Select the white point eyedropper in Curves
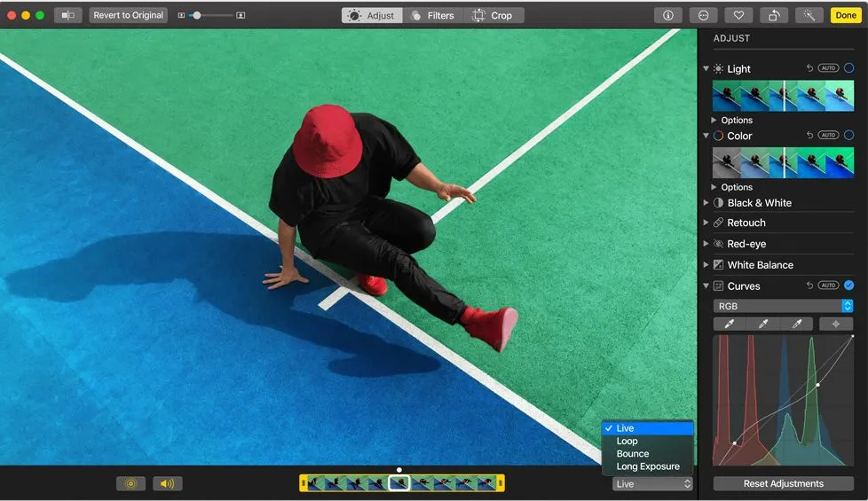The height and width of the screenshot is (501, 868). click(x=797, y=324)
